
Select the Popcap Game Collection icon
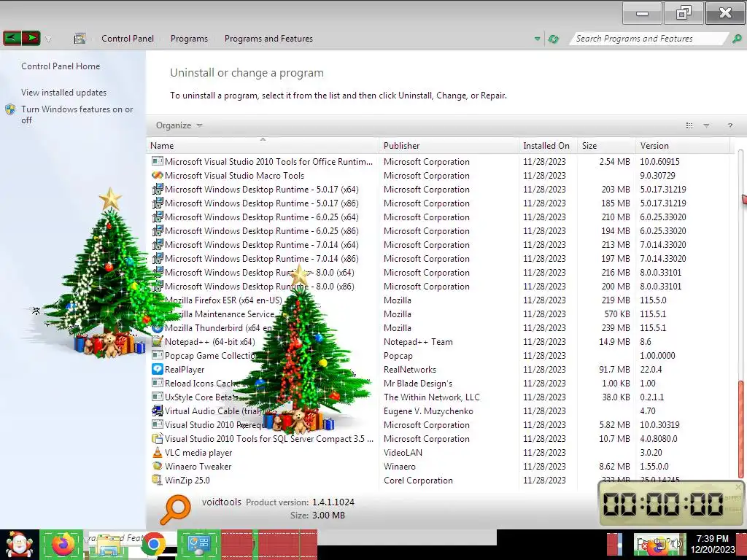158,355
